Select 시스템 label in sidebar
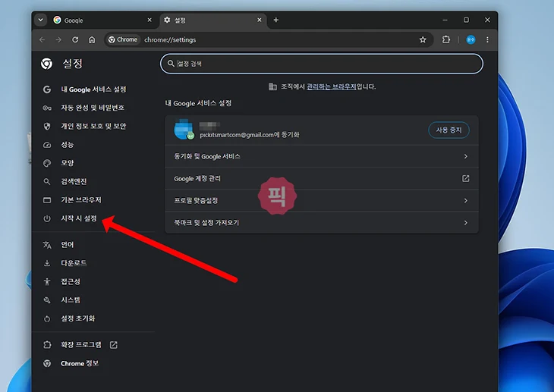554x392 pixels. (71, 299)
